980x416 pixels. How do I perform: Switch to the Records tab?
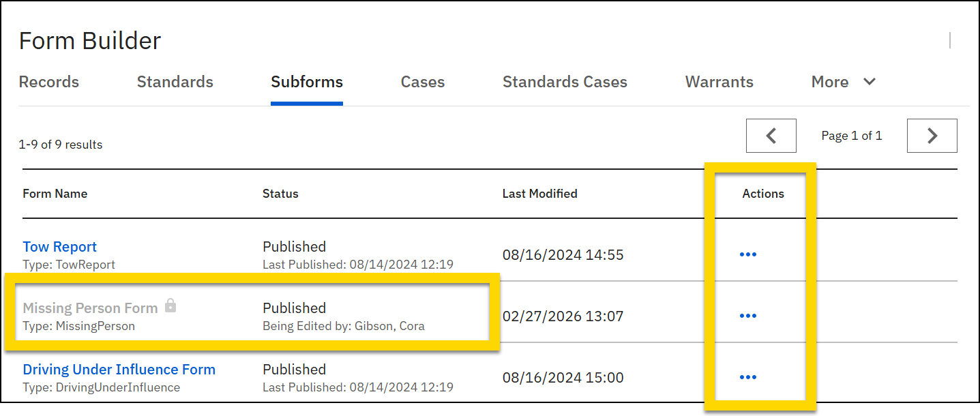pyautogui.click(x=48, y=81)
